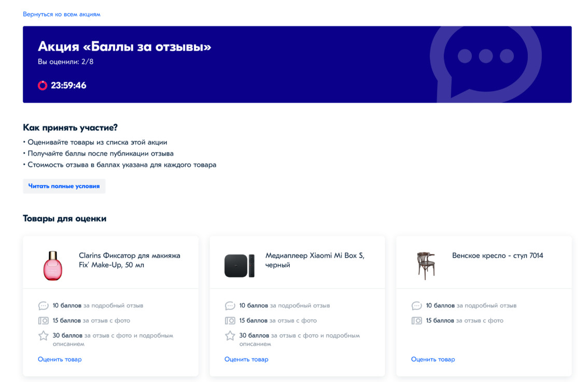Image resolution: width=588 pixels, height=382 pixels.
Task: Click the large speech bubble banner icon
Action: tap(485, 60)
